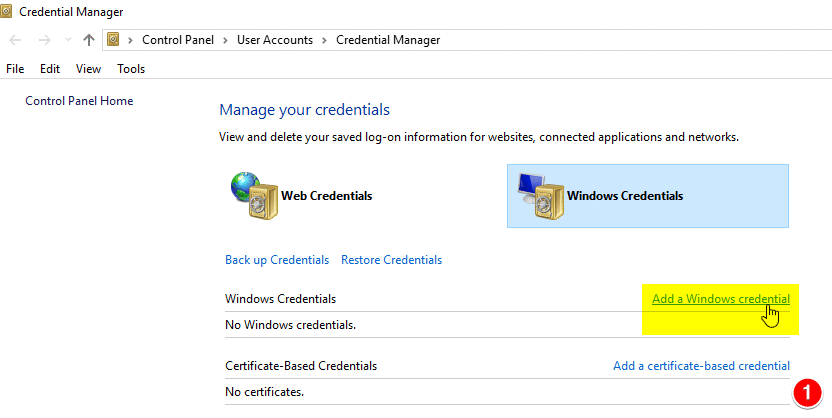
Task: Click the No certificates text
Action: 264,393
